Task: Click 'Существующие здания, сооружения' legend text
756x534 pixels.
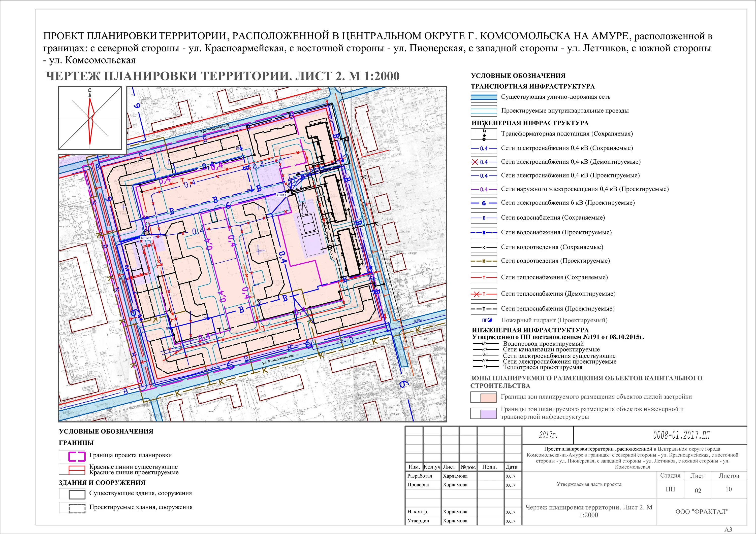Action: (141, 493)
